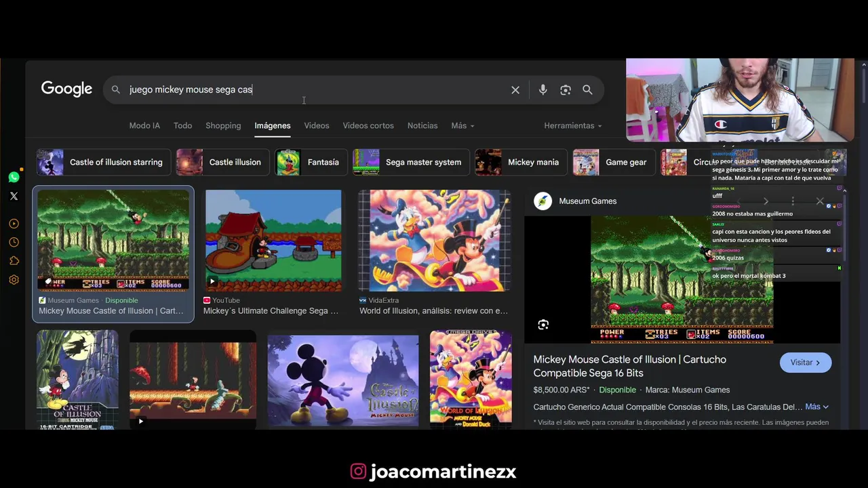
Task: Filter by Mickey mania chip
Action: [521, 163]
